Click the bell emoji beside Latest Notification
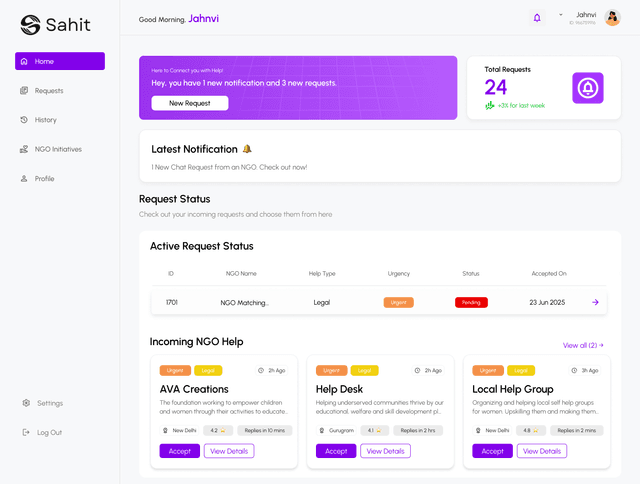This screenshot has width=640, height=484. [247, 149]
